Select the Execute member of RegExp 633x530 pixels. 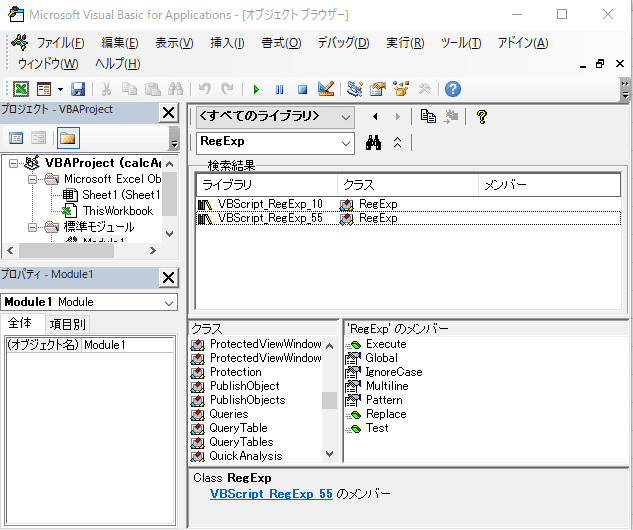click(386, 344)
